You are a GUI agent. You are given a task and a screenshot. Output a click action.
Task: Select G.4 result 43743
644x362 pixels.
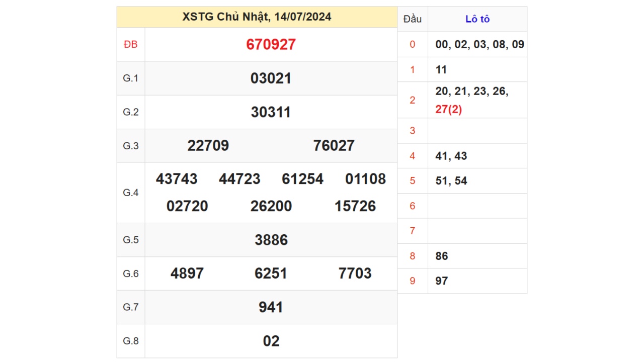pos(177,179)
